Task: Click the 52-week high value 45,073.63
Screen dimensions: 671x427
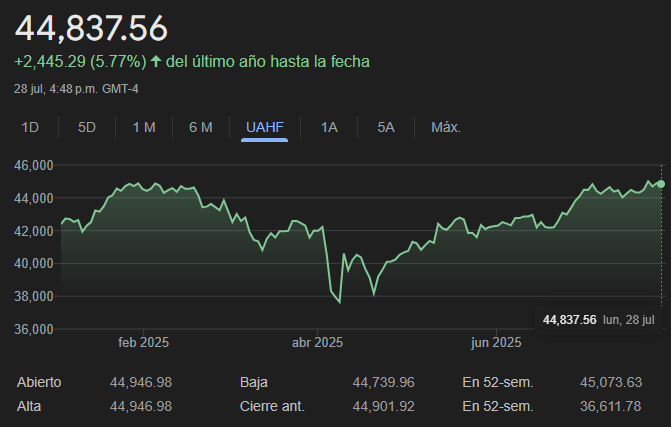Action: tap(611, 382)
